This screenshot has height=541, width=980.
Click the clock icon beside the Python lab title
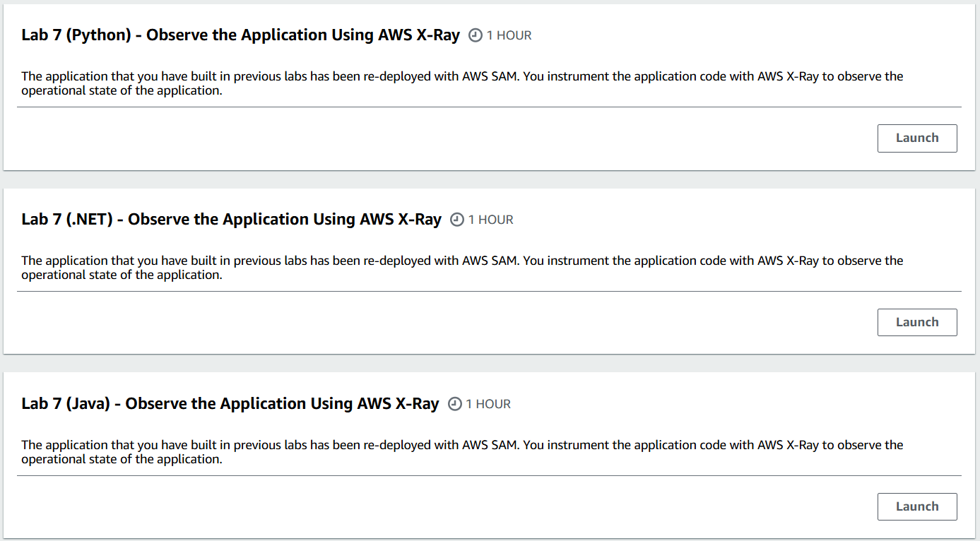point(476,35)
